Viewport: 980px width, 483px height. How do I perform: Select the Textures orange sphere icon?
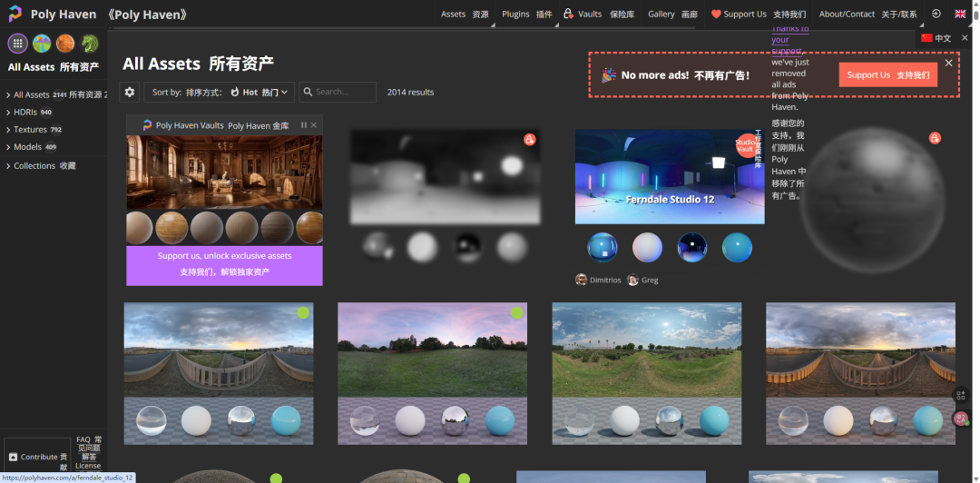coord(65,44)
